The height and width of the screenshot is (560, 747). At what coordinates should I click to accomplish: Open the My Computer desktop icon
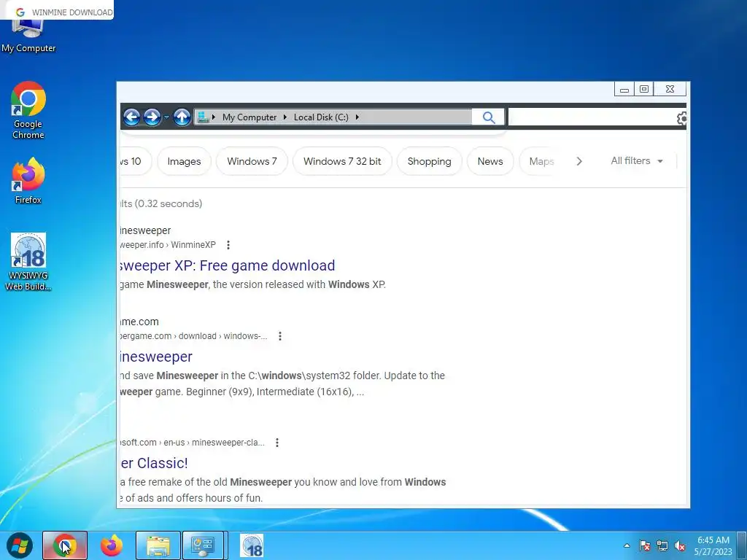pyautogui.click(x=28, y=37)
